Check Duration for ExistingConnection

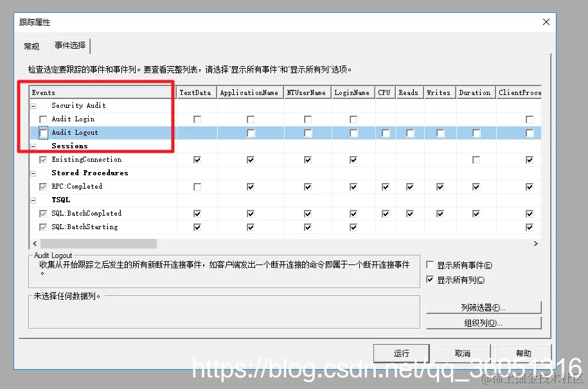pos(476,160)
